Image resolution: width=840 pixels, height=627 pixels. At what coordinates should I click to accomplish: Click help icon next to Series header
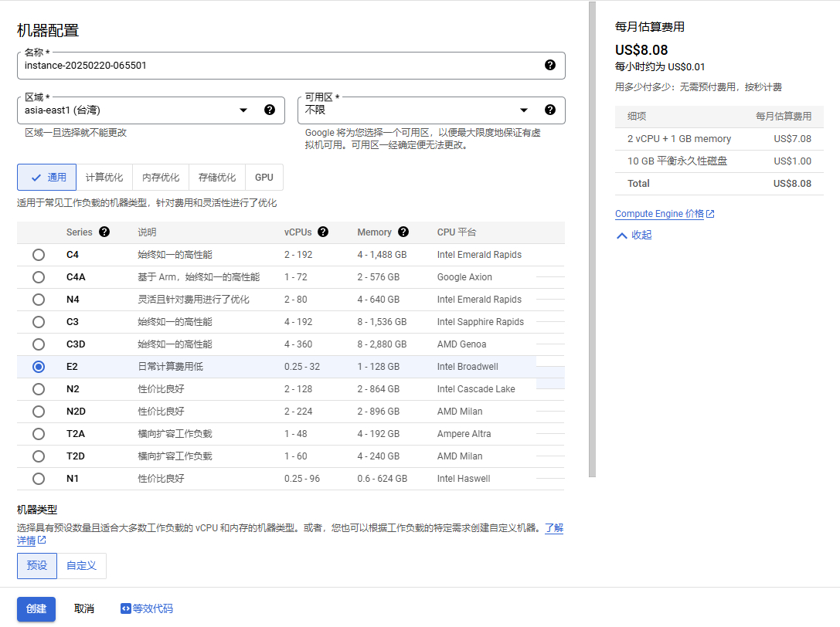point(104,232)
